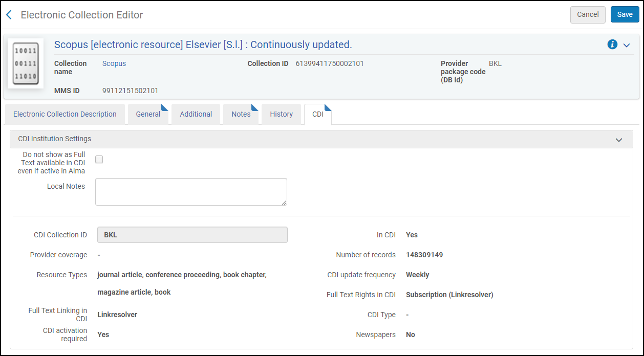Click the binary data collection thumbnail

click(x=26, y=63)
